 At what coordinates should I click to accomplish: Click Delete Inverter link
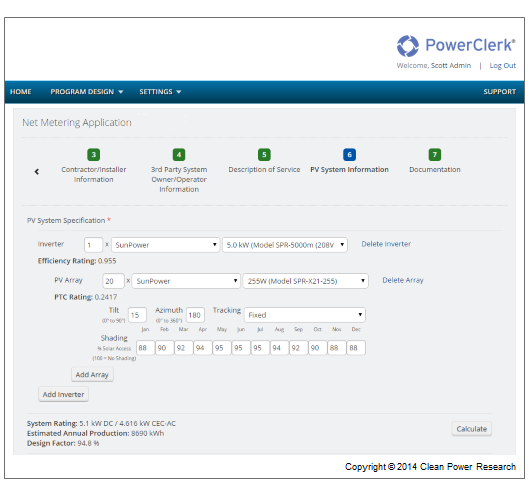click(386, 244)
